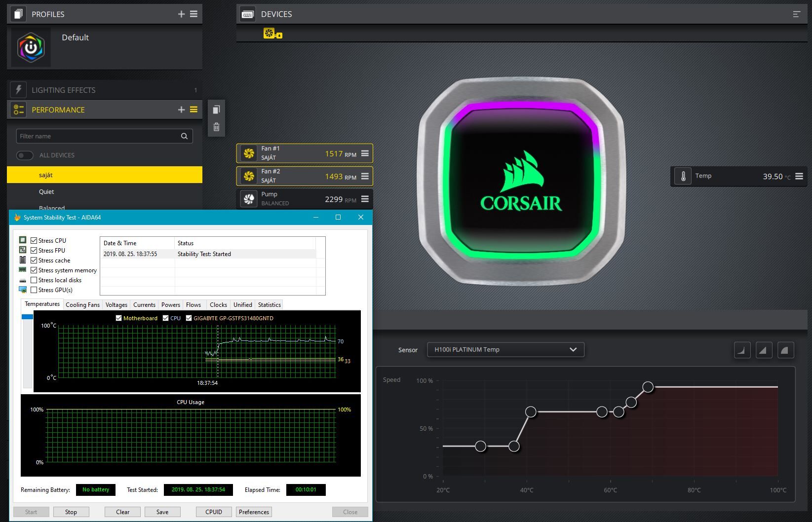Image resolution: width=812 pixels, height=522 pixels.
Task: Click the Temp thermometer icon
Action: (683, 176)
